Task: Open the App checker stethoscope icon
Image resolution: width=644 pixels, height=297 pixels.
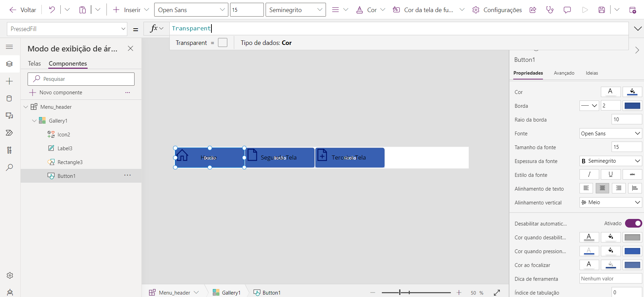Action: (x=550, y=10)
